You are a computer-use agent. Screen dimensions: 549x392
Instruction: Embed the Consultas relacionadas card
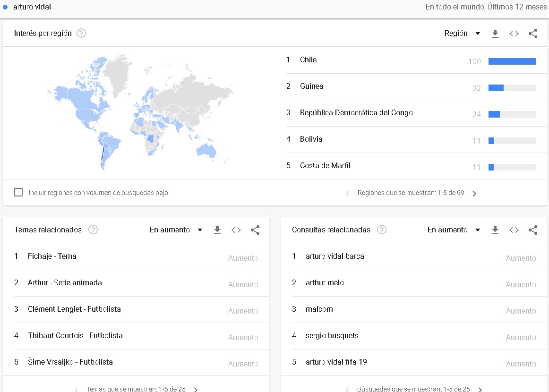point(514,230)
